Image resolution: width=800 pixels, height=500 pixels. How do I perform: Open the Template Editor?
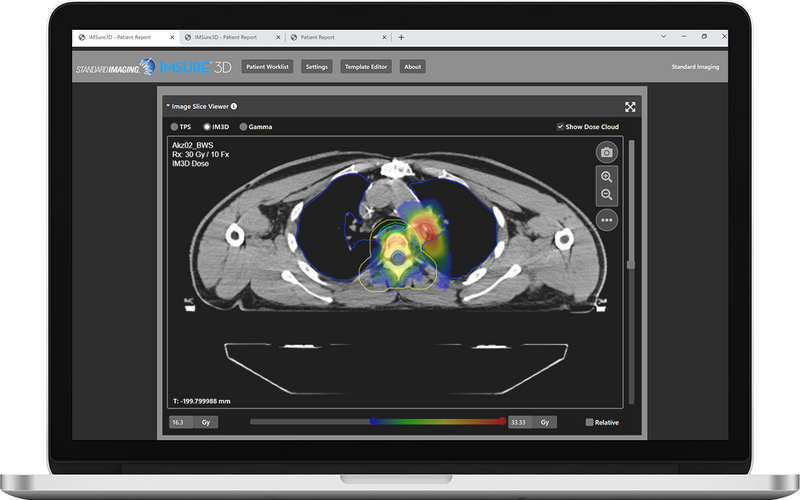(x=364, y=67)
